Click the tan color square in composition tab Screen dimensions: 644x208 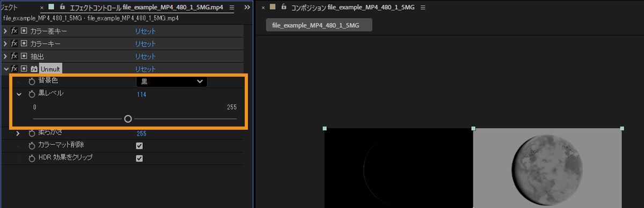pos(272,7)
